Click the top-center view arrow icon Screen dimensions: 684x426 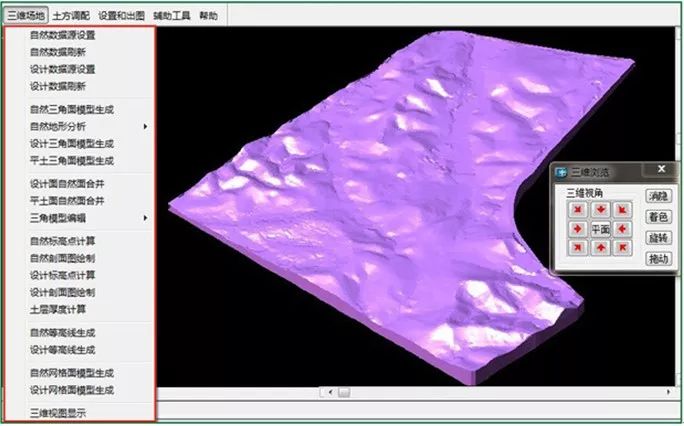(600, 210)
